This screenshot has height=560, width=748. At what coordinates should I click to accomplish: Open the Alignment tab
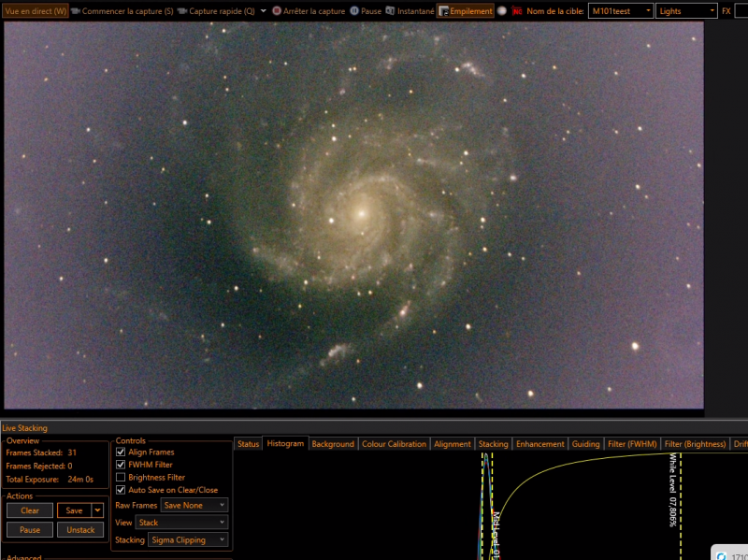453,444
